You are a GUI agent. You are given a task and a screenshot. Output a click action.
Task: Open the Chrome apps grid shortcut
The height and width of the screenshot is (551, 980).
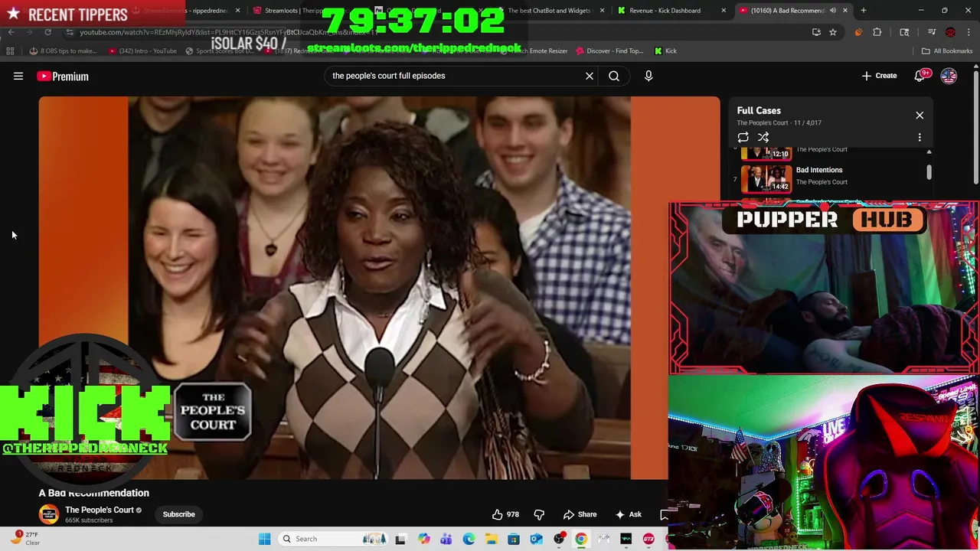[x=10, y=51]
